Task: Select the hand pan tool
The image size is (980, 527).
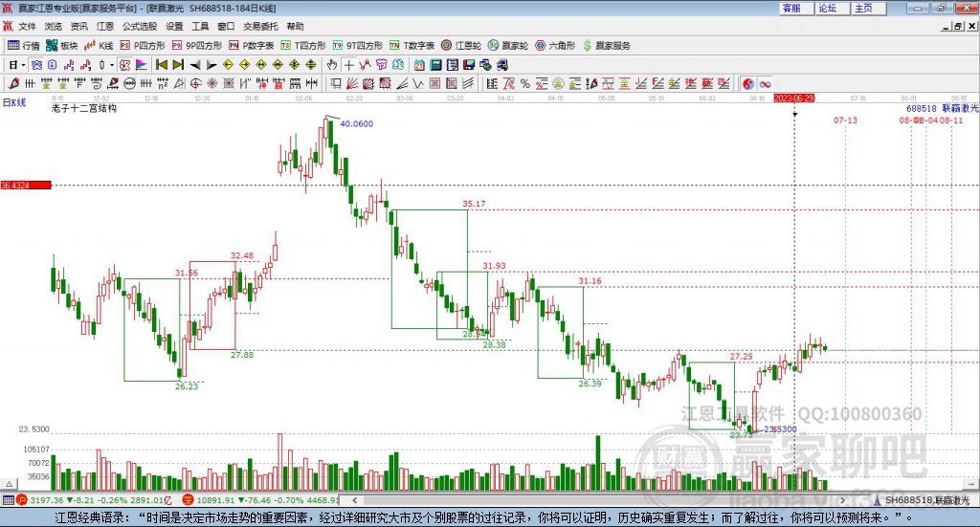Action: click(x=332, y=65)
